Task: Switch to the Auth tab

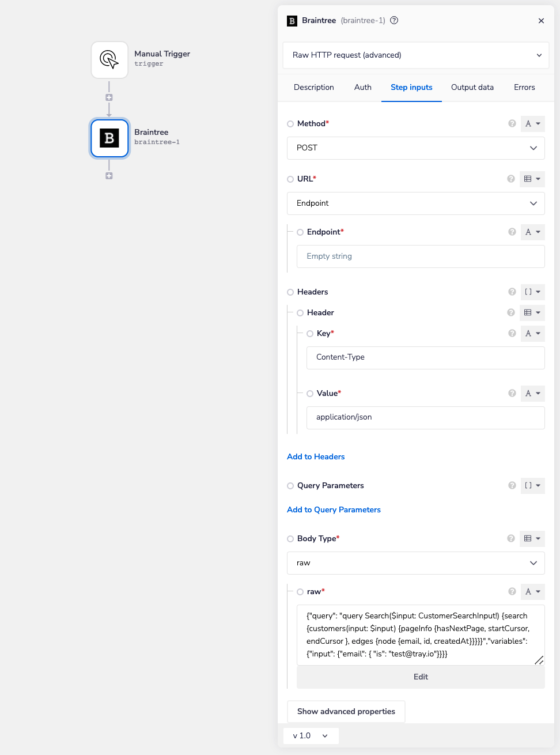Action: (362, 87)
